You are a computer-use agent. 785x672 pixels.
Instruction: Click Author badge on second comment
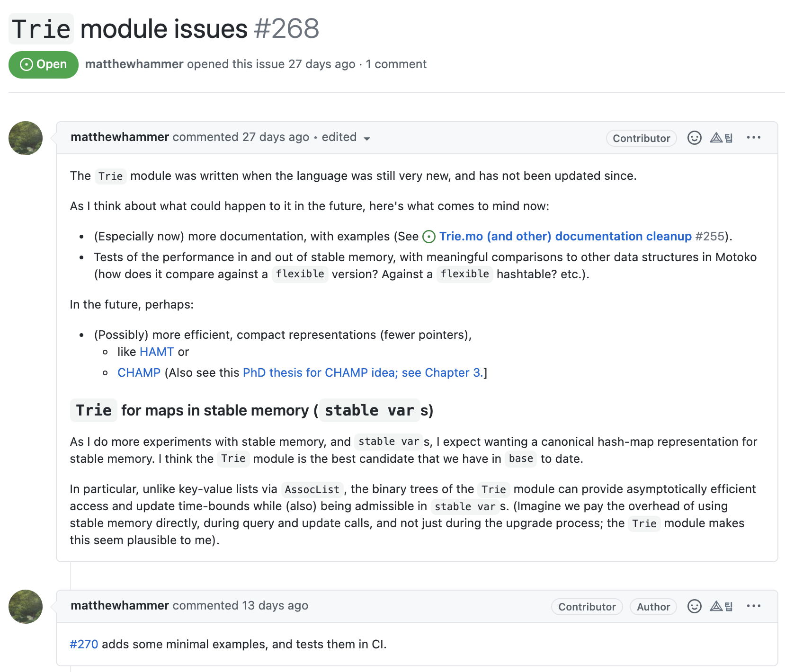pos(653,607)
